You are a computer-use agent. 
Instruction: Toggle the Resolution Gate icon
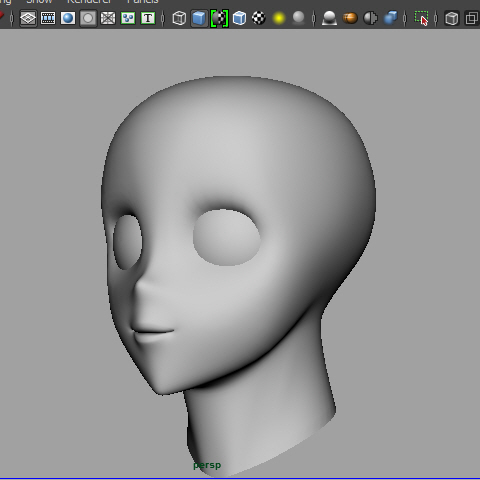[68, 18]
